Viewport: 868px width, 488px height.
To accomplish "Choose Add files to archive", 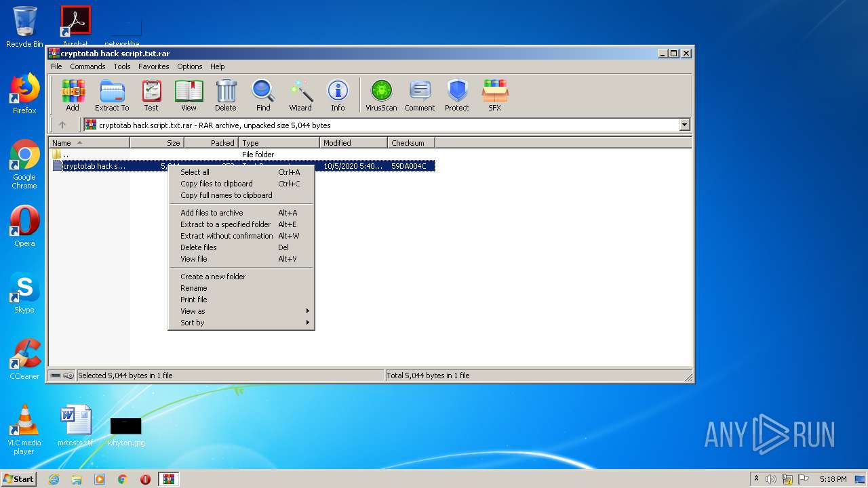I will click(241, 213).
